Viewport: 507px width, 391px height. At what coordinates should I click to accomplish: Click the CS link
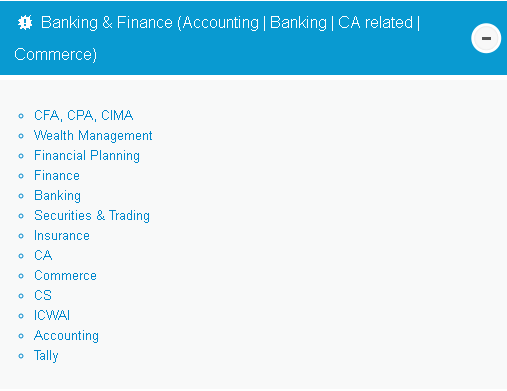coord(43,295)
